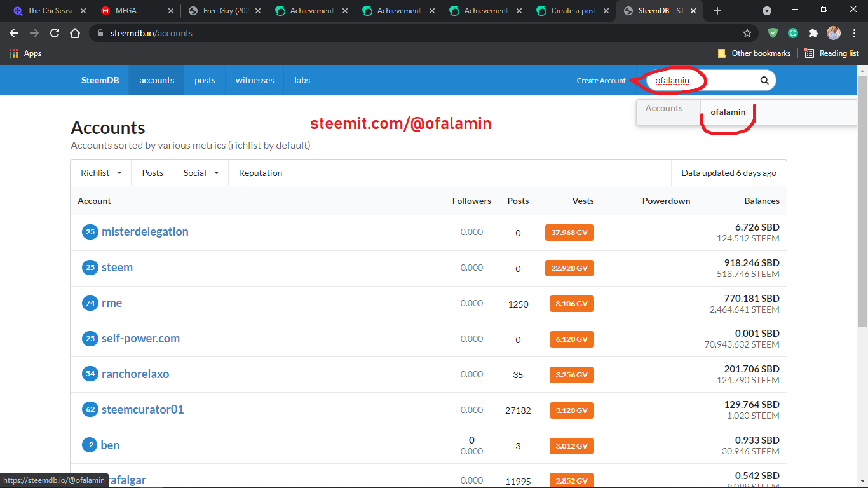Click reputation badge 54 beside ranchorelaxo
The image size is (868, 488).
tap(90, 374)
